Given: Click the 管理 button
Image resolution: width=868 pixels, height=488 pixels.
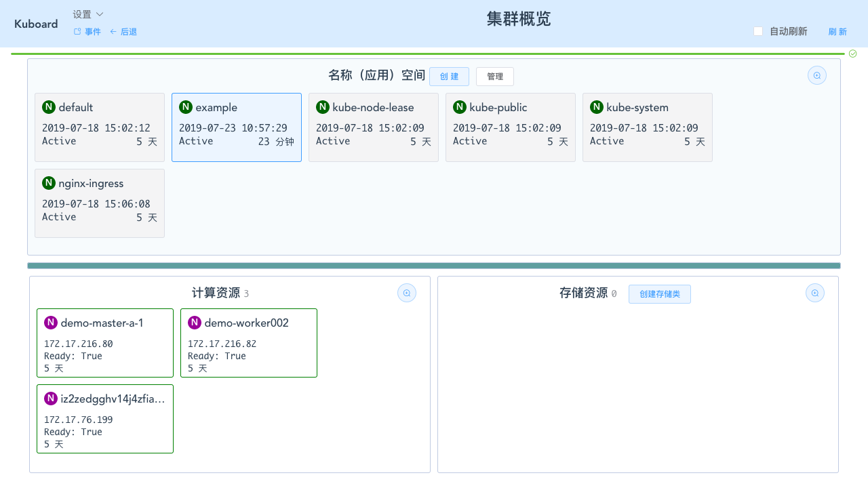Looking at the screenshot, I should (494, 76).
